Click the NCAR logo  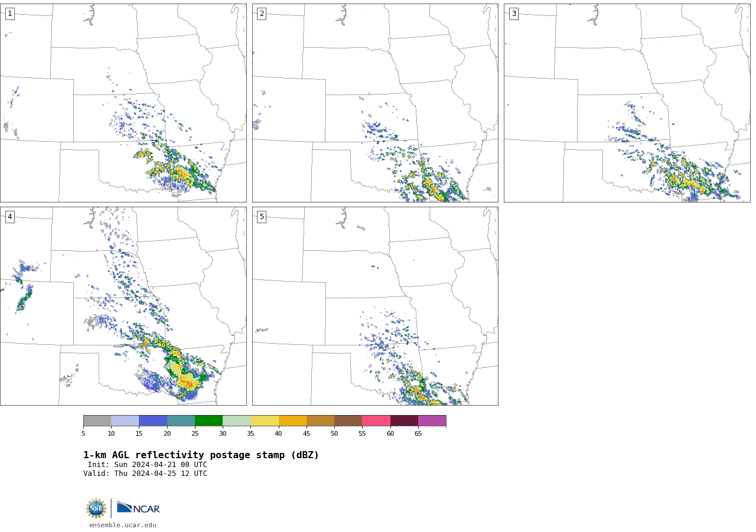pyautogui.click(x=138, y=508)
